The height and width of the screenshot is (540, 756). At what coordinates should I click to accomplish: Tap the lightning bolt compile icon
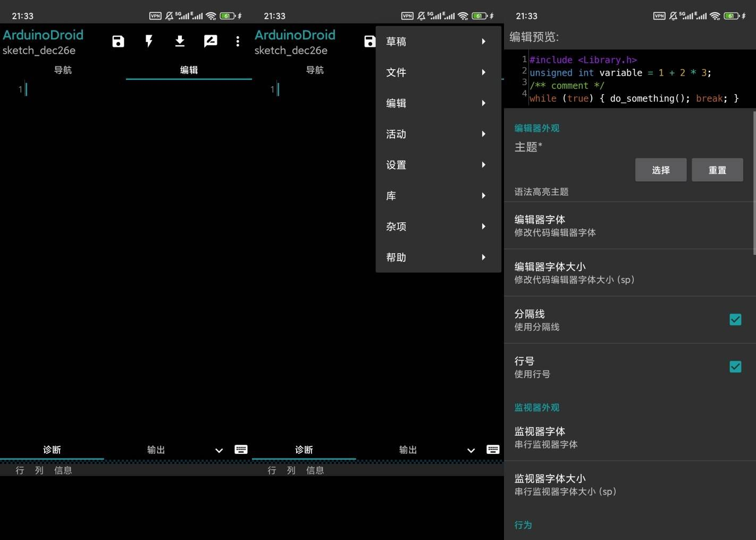[149, 41]
